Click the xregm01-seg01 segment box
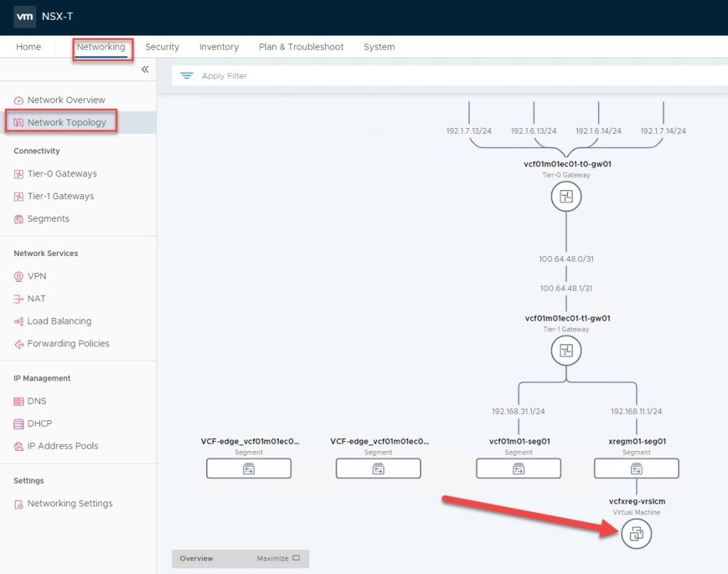 point(636,468)
